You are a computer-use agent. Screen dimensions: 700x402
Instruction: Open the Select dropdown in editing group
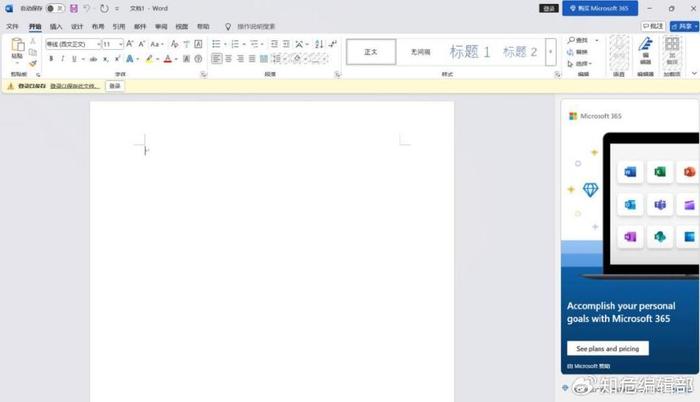coord(579,63)
